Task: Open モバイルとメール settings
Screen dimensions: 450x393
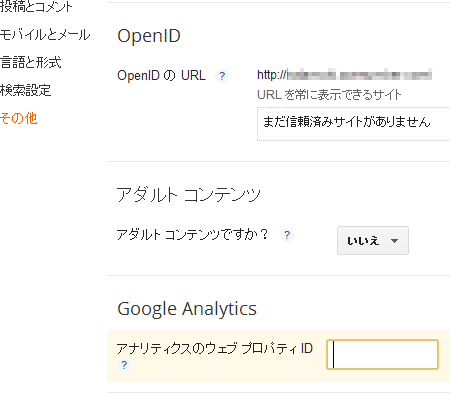Action: point(45,35)
